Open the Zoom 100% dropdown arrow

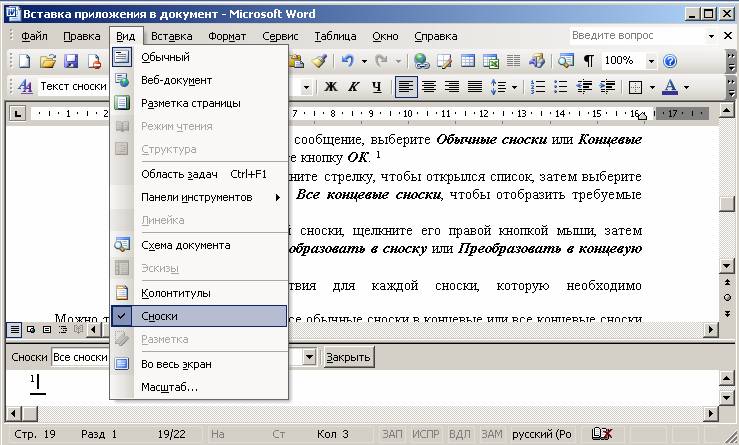(651, 61)
